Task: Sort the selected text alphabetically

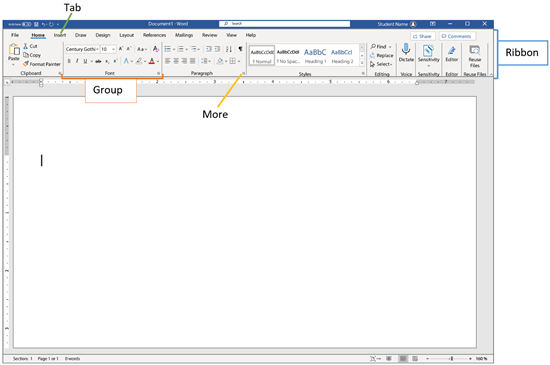Action: click(229, 49)
